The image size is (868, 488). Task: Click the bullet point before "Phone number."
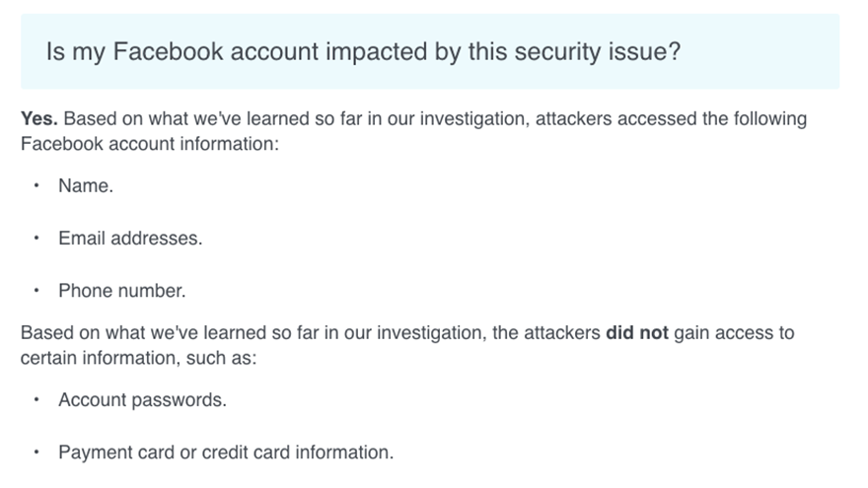click(36, 291)
